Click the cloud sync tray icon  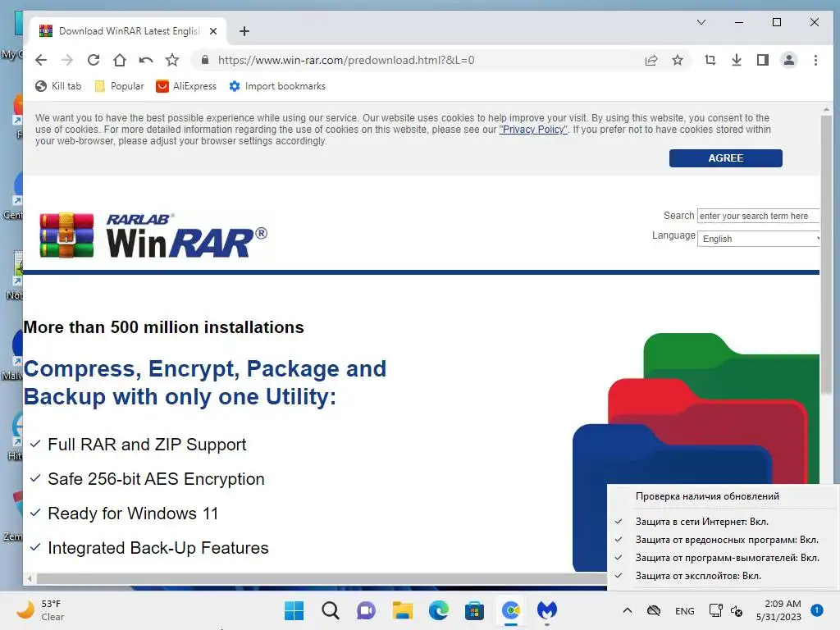point(654,610)
